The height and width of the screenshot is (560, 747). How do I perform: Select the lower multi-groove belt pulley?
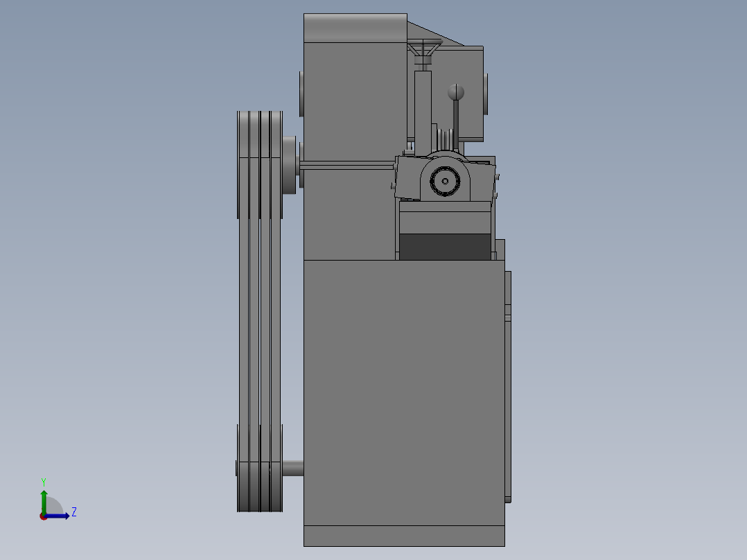(x=260, y=468)
